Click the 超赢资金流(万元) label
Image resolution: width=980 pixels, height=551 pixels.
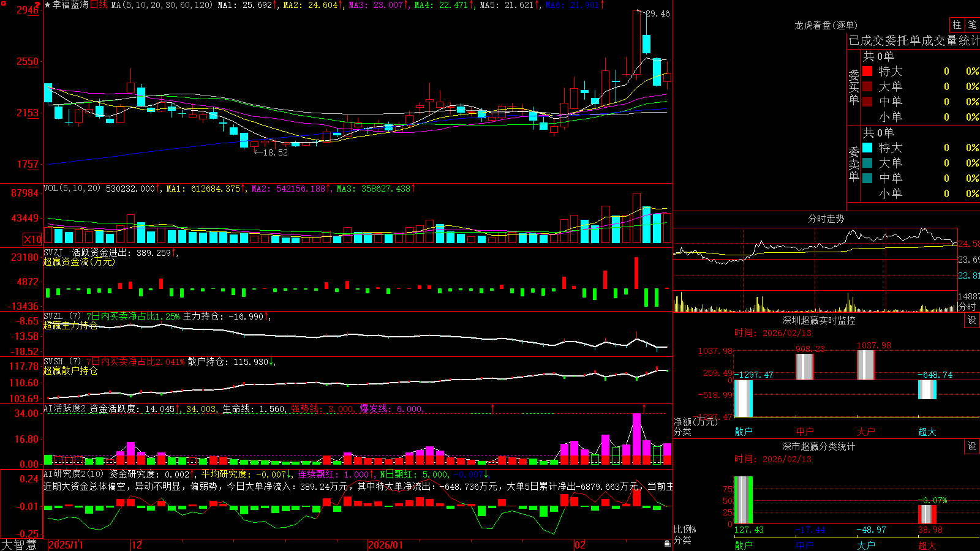pos(79,261)
